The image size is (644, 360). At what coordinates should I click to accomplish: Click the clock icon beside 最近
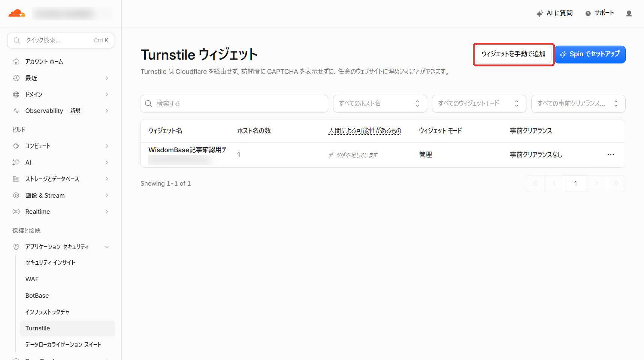point(16,78)
